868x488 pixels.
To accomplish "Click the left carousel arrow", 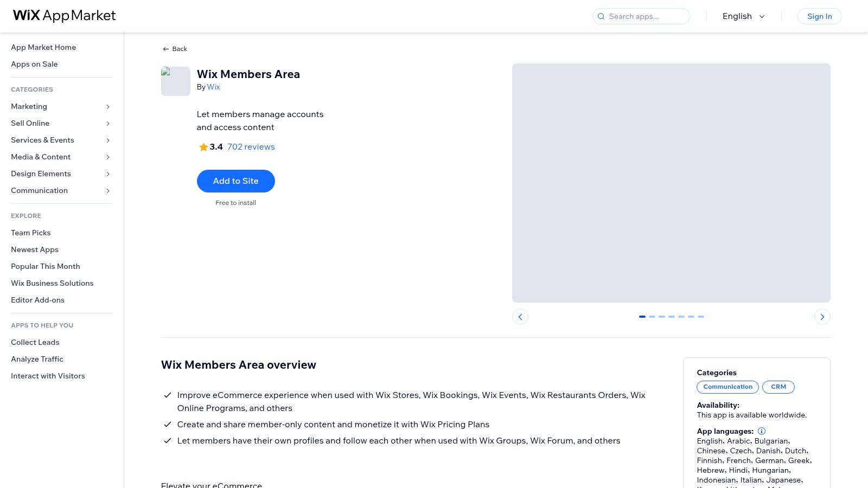I will [x=520, y=316].
